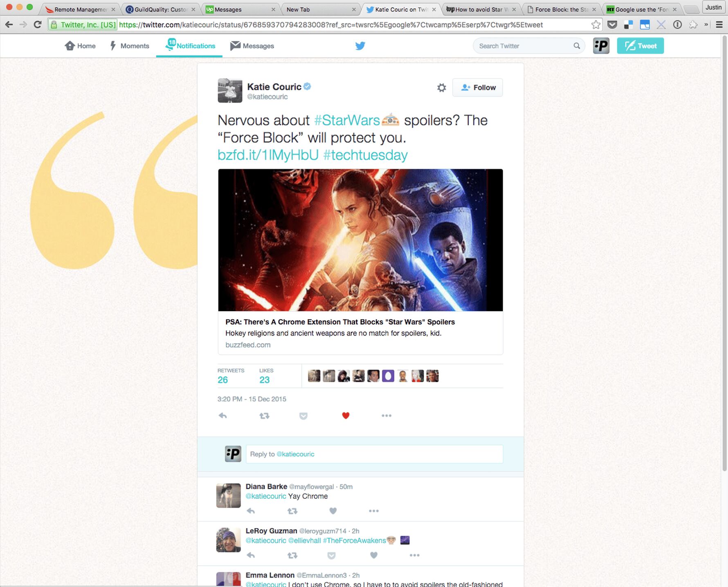The height and width of the screenshot is (587, 728).
Task: Reload the page with the refresh icon
Action: 38,25
